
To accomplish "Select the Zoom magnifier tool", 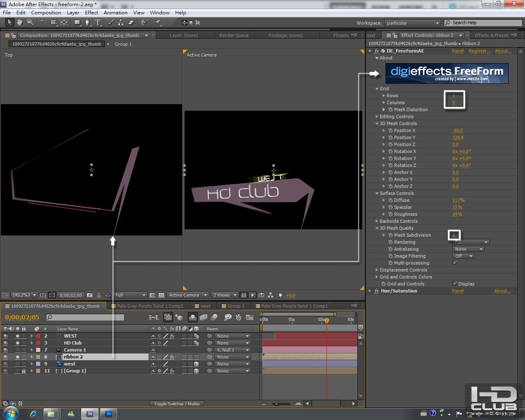I will pos(30,23).
